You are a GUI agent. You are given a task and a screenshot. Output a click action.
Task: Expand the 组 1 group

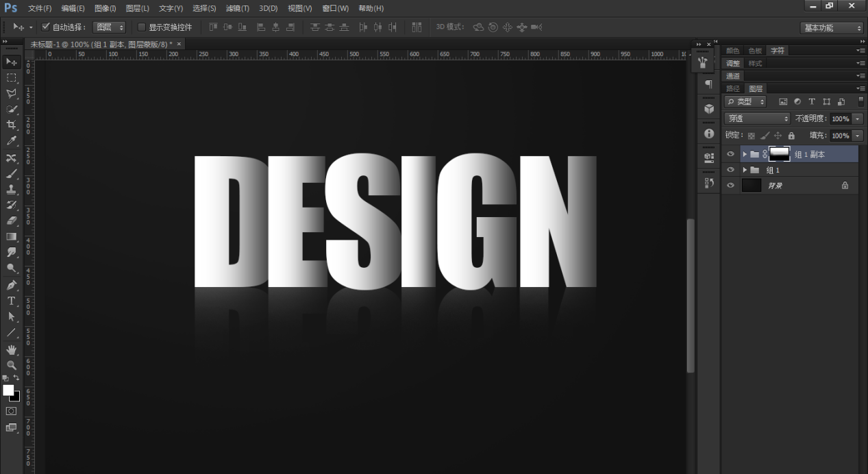[745, 170]
